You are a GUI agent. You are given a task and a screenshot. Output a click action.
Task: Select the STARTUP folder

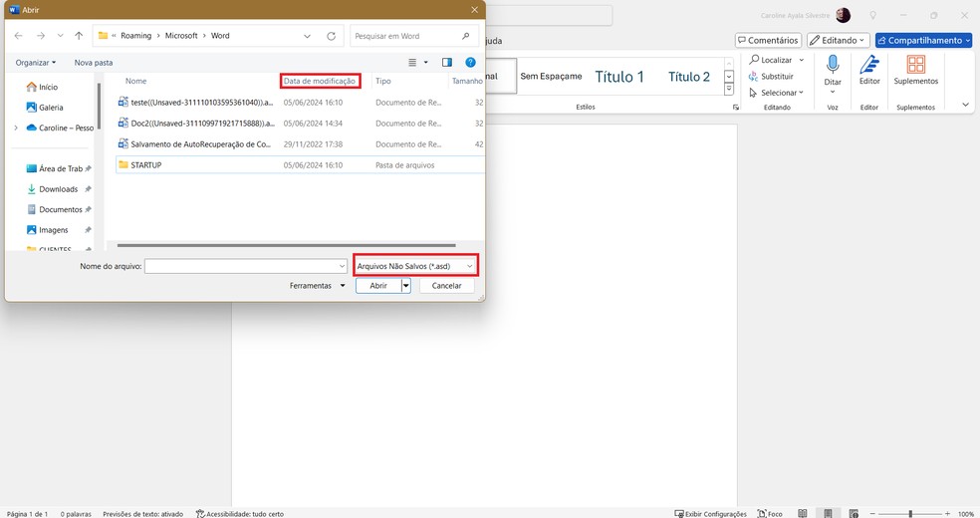[x=300, y=165]
